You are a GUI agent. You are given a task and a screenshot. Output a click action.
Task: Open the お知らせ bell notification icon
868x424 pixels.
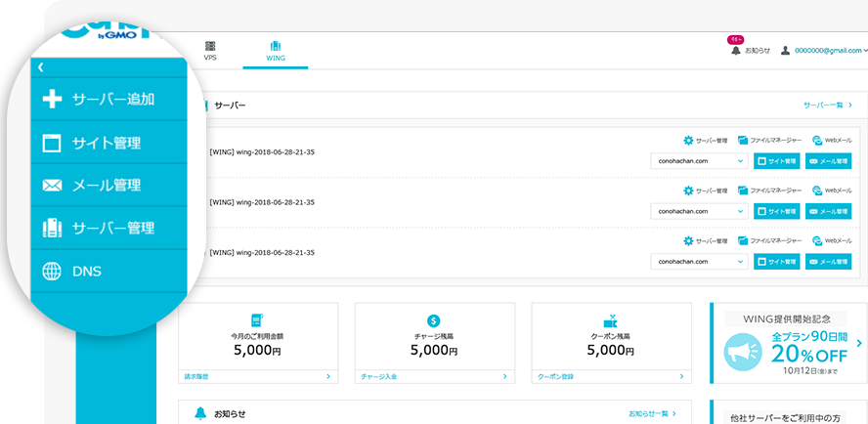(x=736, y=50)
